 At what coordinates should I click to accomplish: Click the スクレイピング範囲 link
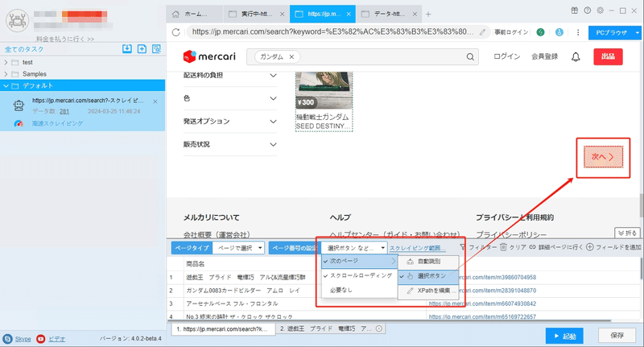[x=417, y=248]
